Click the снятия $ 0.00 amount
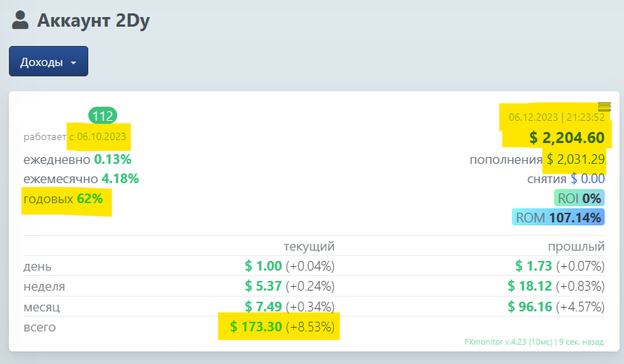Screen dimensions: 624x364 point(588,179)
